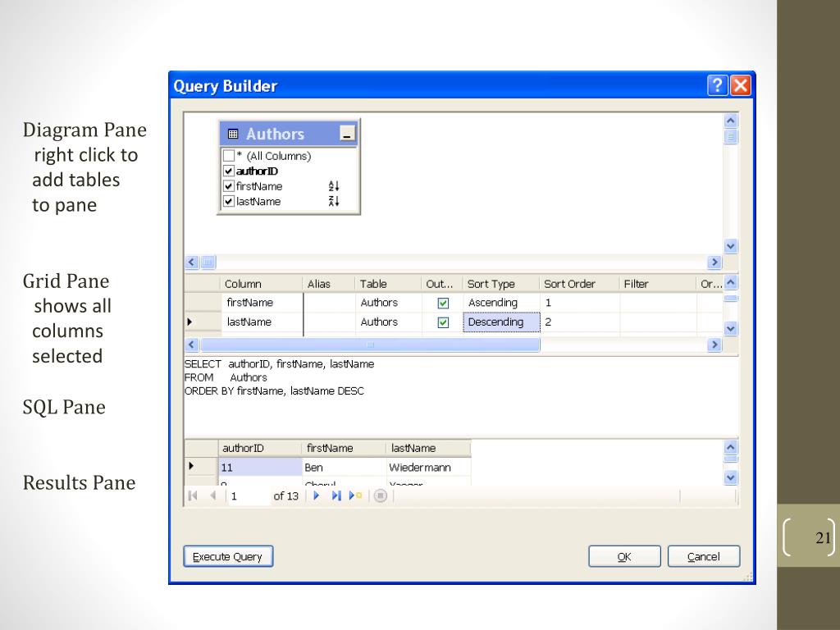
Task: Open Sort Type cell showing Descending
Action: (x=500, y=322)
